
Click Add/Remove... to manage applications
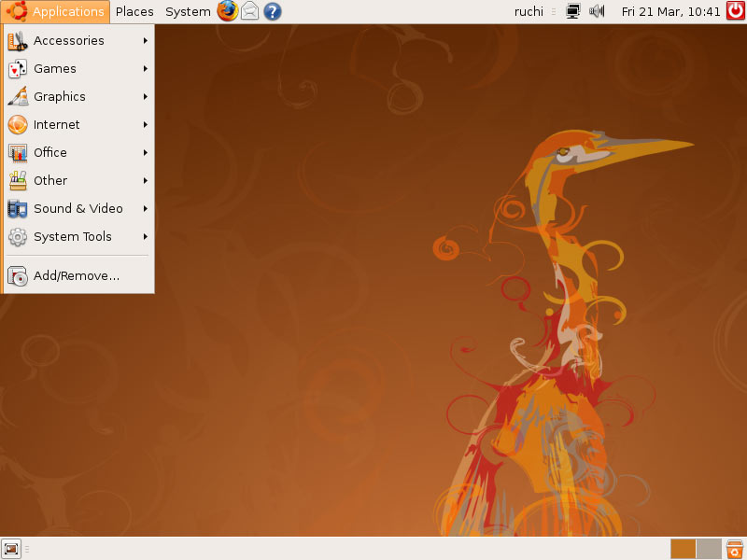click(77, 275)
